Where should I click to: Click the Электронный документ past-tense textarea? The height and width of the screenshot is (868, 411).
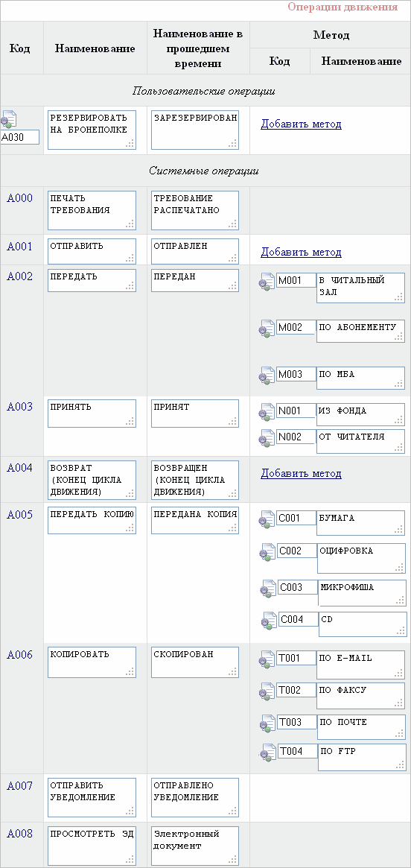(x=195, y=846)
